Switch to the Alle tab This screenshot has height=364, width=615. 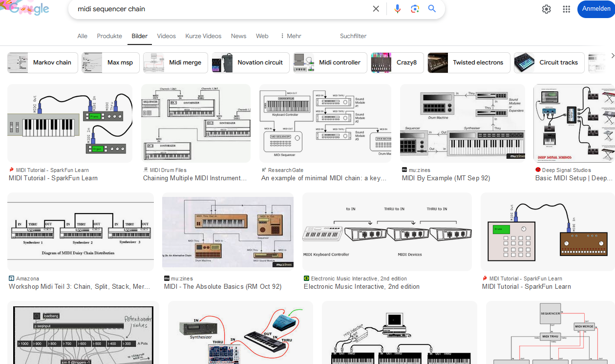click(x=83, y=36)
